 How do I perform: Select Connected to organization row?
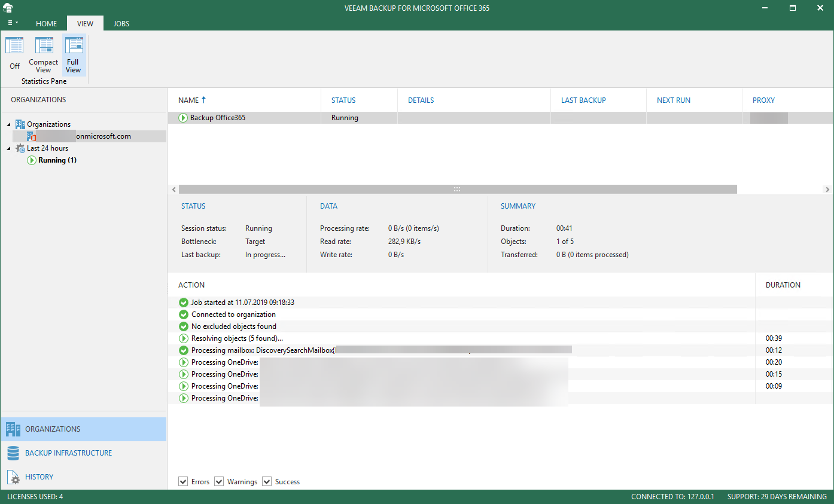coord(500,314)
